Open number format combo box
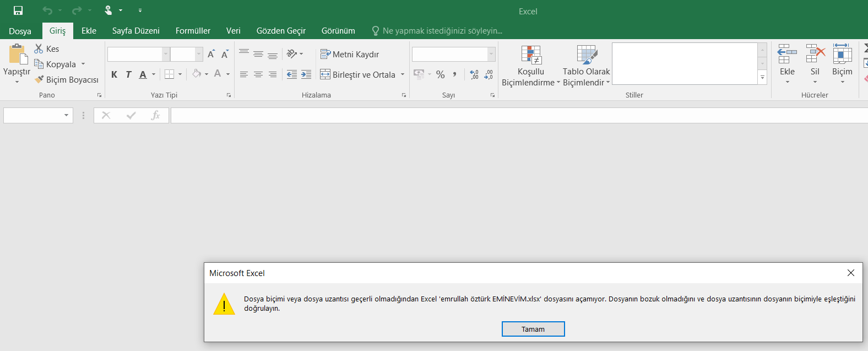Screen dimensions: 868x351 454,54
